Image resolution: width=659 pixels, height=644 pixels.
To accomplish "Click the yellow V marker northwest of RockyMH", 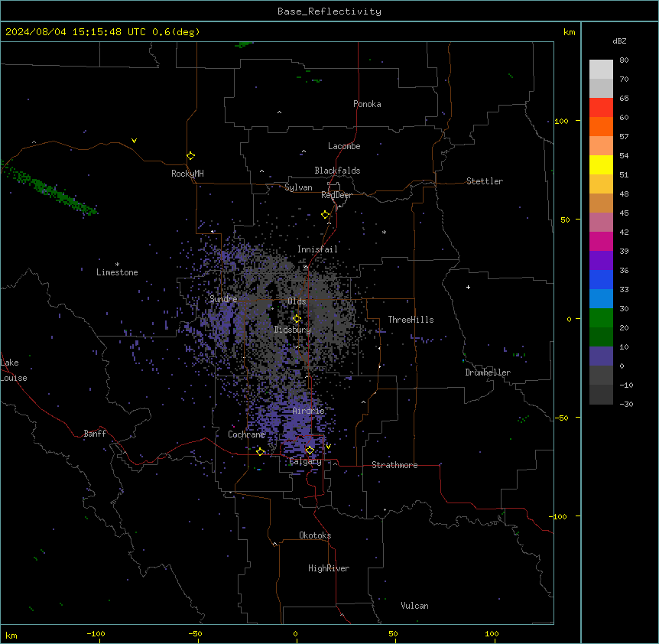I will 134,141.
